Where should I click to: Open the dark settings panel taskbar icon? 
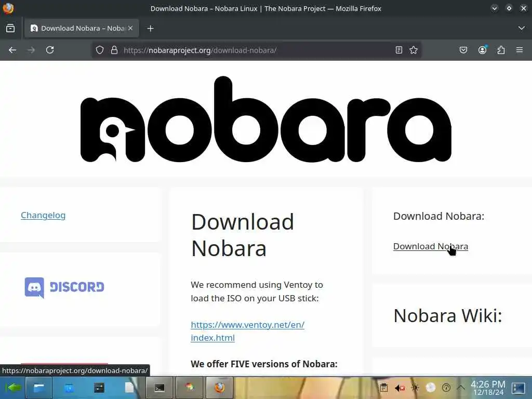[x=99, y=388]
